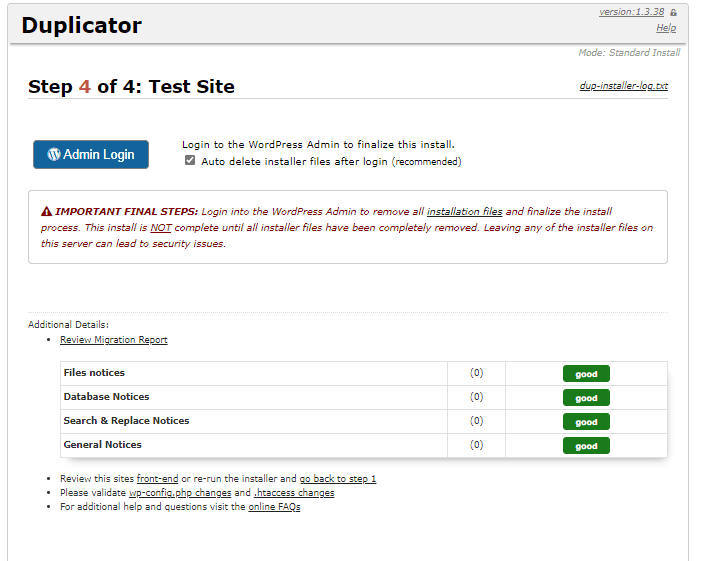Click go back to step 1 link
This screenshot has width=711, height=561.
coord(337,478)
